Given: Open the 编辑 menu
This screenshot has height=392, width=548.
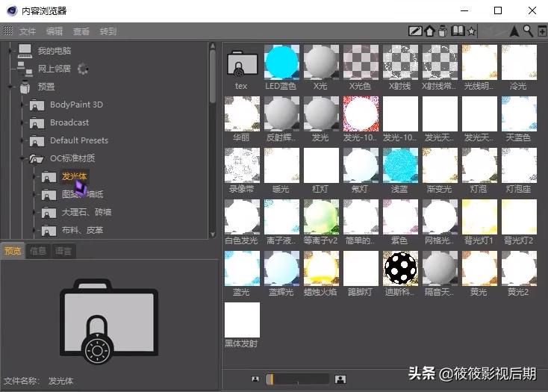Looking at the screenshot, I should click(x=55, y=31).
